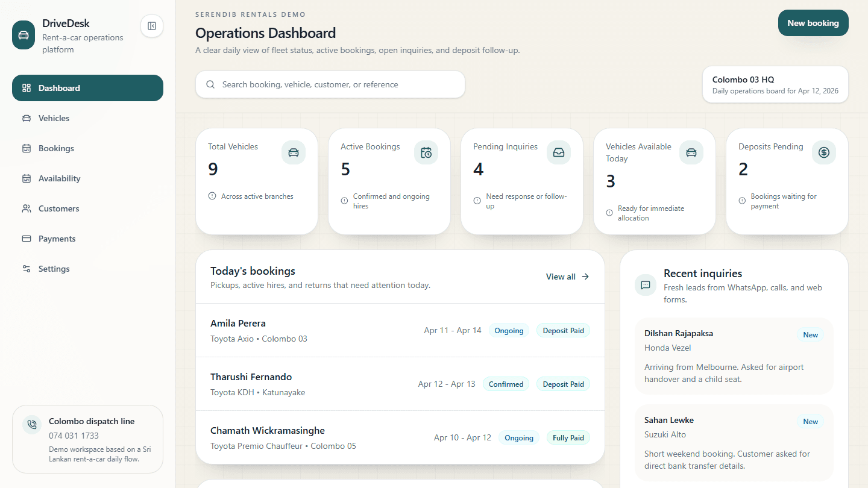Click Deposit Paid on Tharushi Fernando's booking

click(563, 384)
